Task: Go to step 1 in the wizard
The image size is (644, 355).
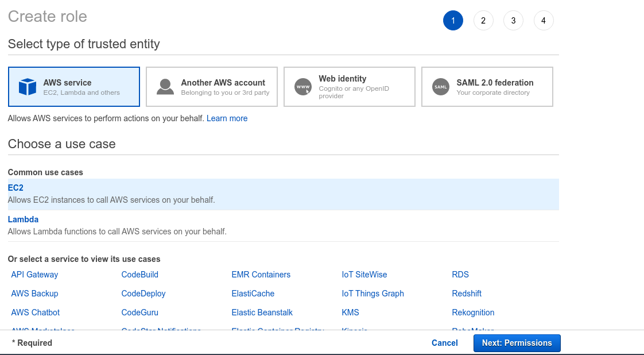Action: coord(453,21)
